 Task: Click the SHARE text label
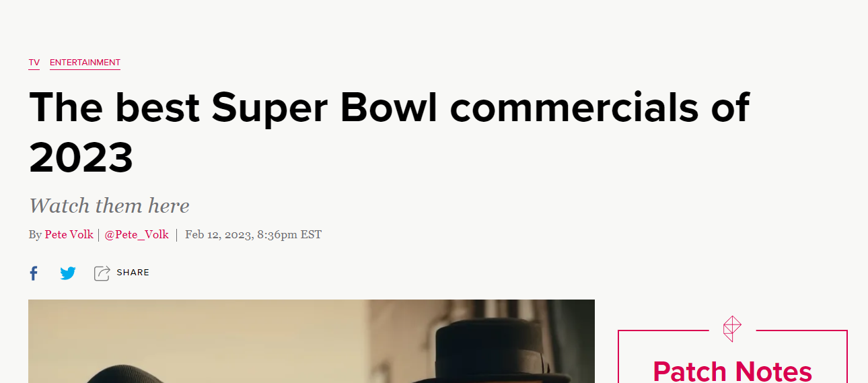pyautogui.click(x=133, y=273)
